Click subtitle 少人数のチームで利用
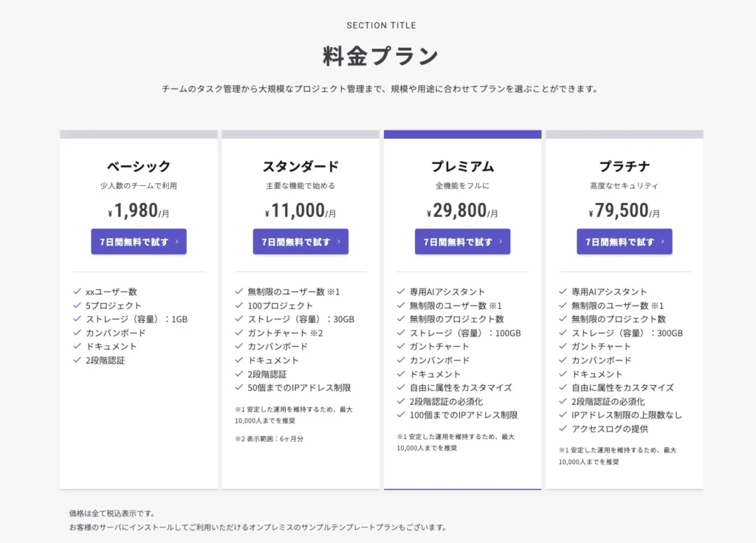 (139, 185)
